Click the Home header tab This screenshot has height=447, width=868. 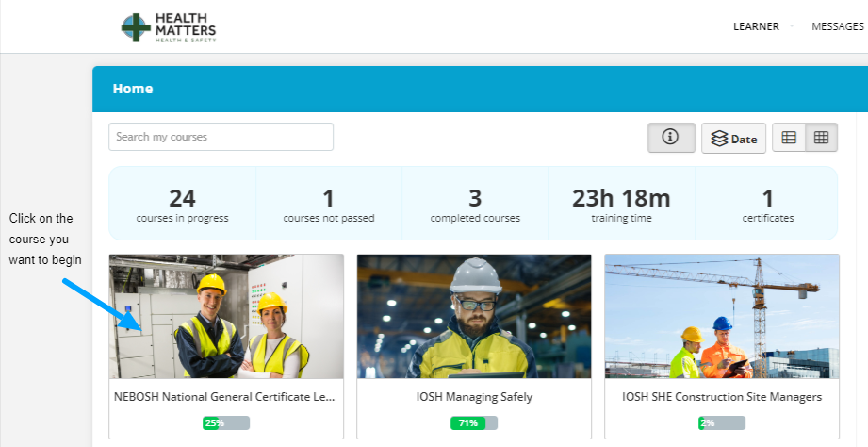133,89
